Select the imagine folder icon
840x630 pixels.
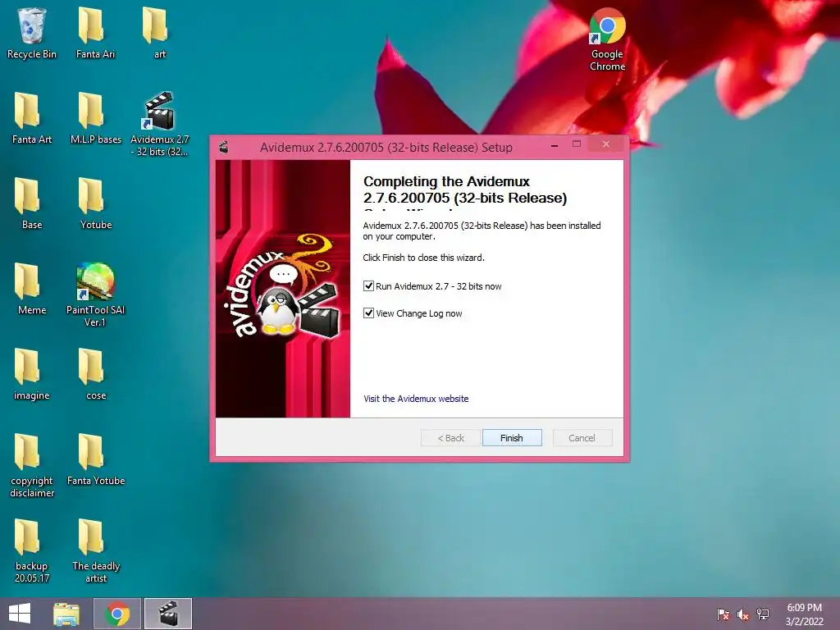pyautogui.click(x=32, y=374)
